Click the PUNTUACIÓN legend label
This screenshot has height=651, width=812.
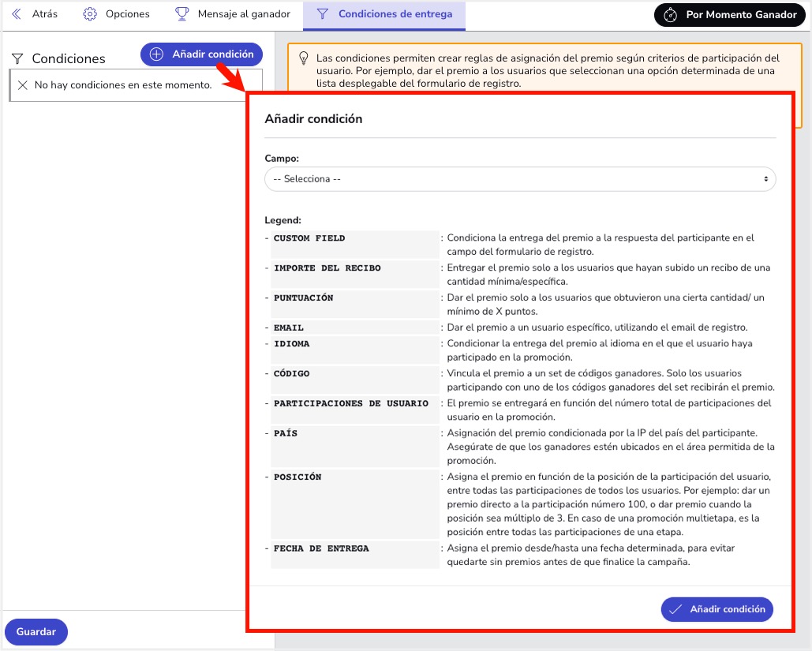click(303, 298)
